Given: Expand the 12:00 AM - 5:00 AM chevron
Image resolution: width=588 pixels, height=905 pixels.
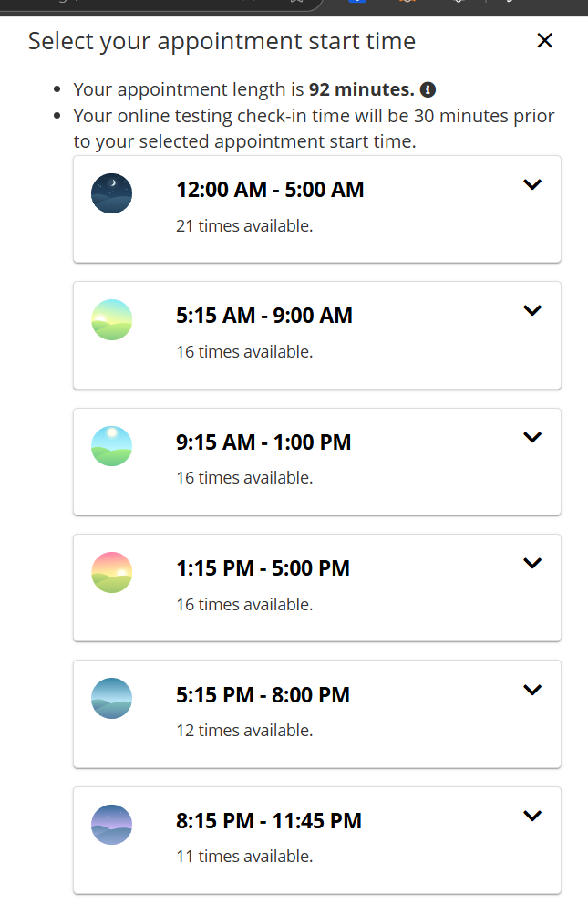Looking at the screenshot, I should 532,184.
